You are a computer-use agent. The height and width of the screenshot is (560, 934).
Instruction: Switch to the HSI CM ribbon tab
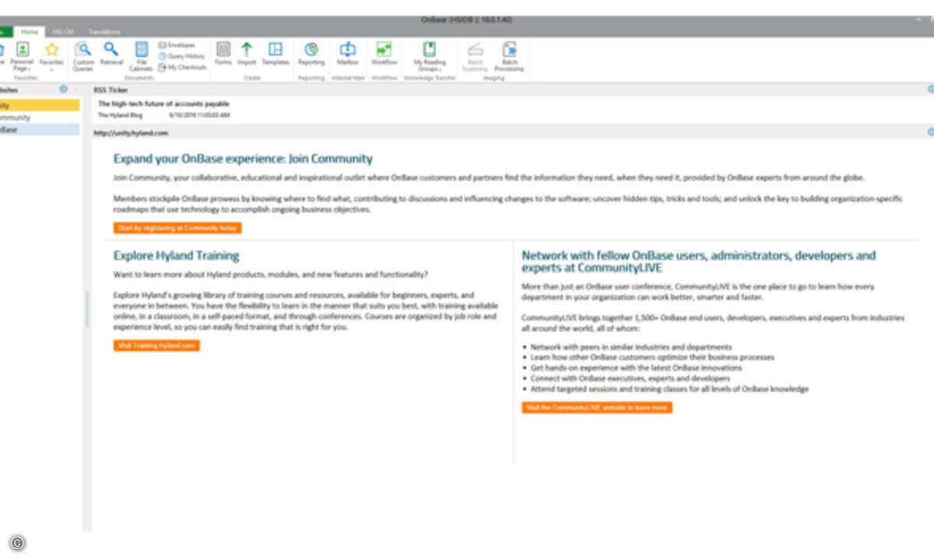click(x=63, y=32)
